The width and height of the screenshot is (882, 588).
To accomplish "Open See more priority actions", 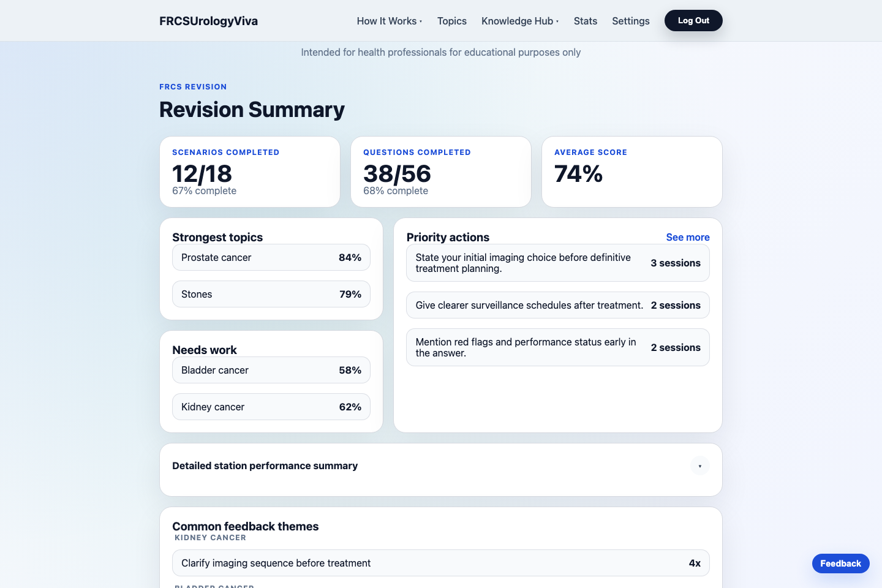I will click(688, 237).
